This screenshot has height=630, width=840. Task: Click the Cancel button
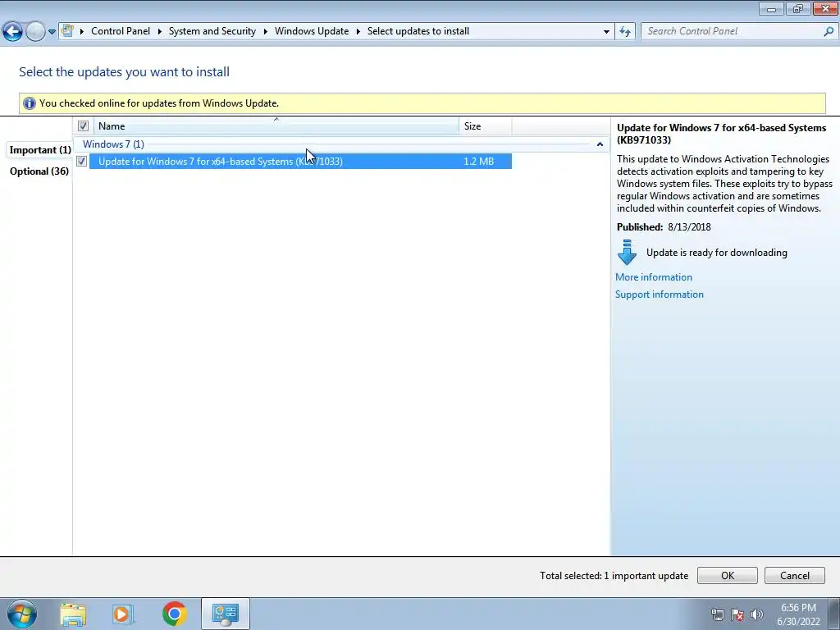point(794,575)
